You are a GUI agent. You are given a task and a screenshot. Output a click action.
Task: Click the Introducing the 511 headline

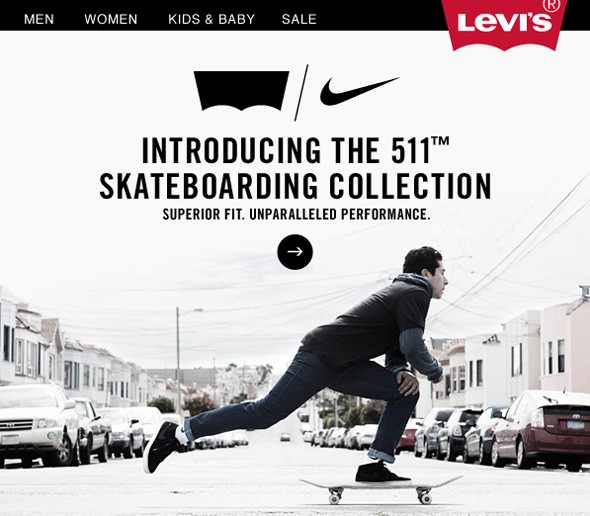[295, 150]
